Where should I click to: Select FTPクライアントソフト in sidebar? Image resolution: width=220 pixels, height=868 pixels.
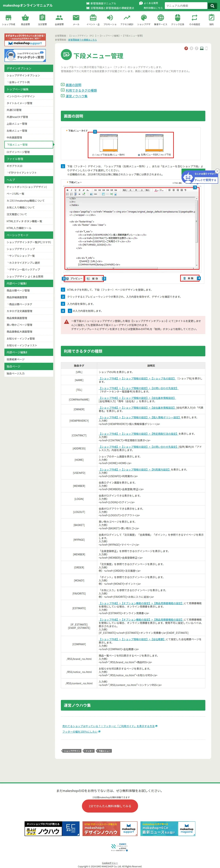29,172
